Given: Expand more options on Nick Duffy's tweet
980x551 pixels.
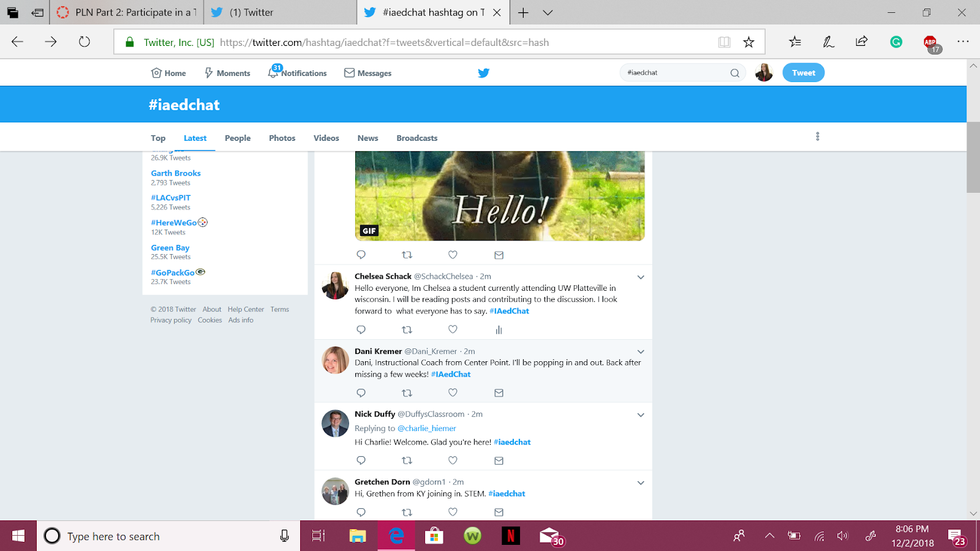Looking at the screenshot, I should (641, 414).
